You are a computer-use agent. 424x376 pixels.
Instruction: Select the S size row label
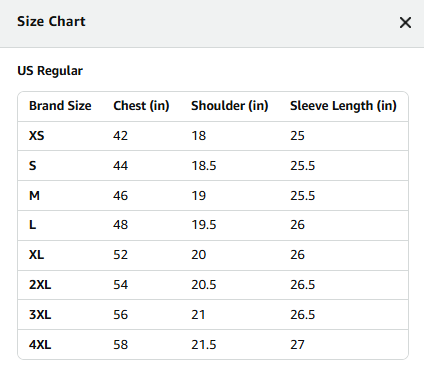(x=33, y=166)
